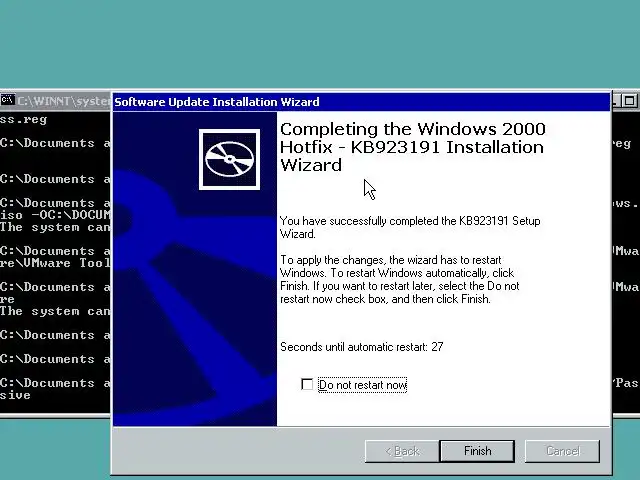Click the 'ss.reg' line in command prompt
Screen dimensions: 640x480
click(24, 120)
